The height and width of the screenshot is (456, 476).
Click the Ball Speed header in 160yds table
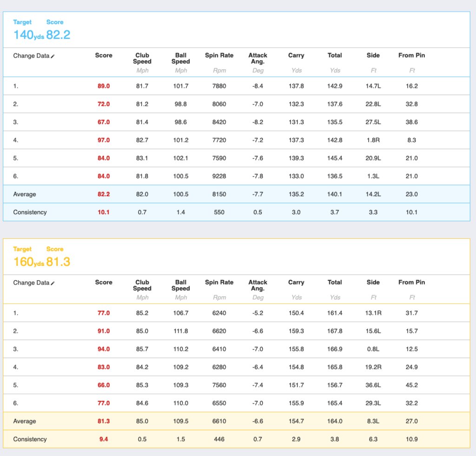coord(180,285)
